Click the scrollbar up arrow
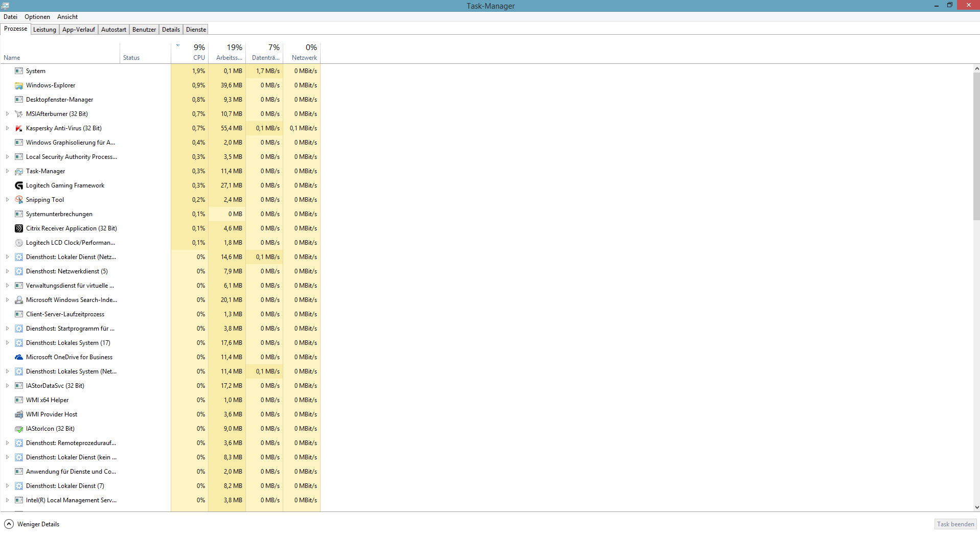This screenshot has height=536, width=980. pos(976,68)
